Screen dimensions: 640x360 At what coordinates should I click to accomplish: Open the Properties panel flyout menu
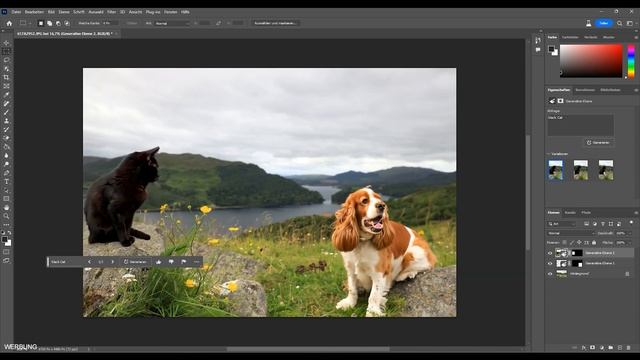click(x=636, y=90)
